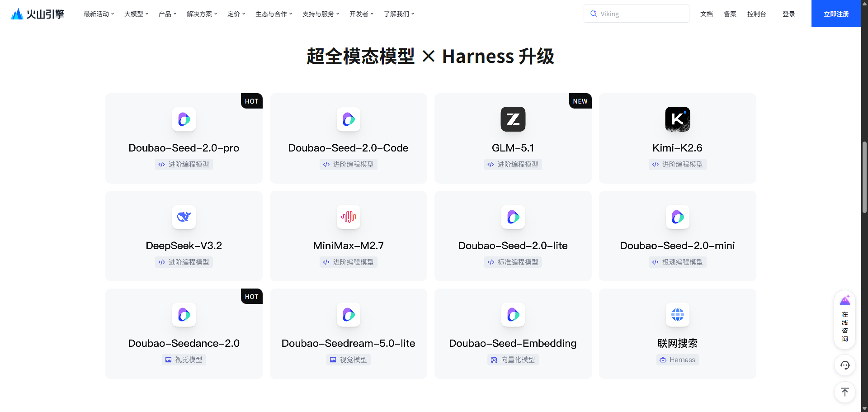Expand the 了解我们 menu
Image resolution: width=868 pixels, height=412 pixels.
click(x=399, y=14)
